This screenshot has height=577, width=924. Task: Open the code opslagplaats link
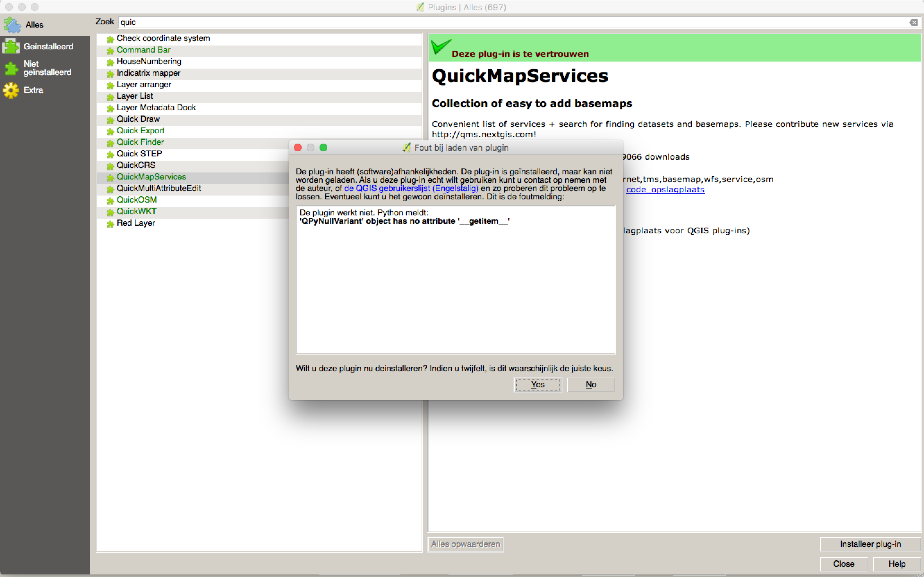[x=665, y=190]
